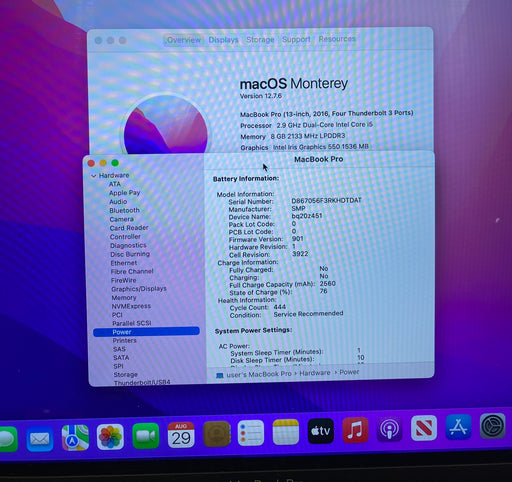The height and width of the screenshot is (482, 512).
Task: Click Hardware in the bottom path bar
Action: click(x=315, y=373)
